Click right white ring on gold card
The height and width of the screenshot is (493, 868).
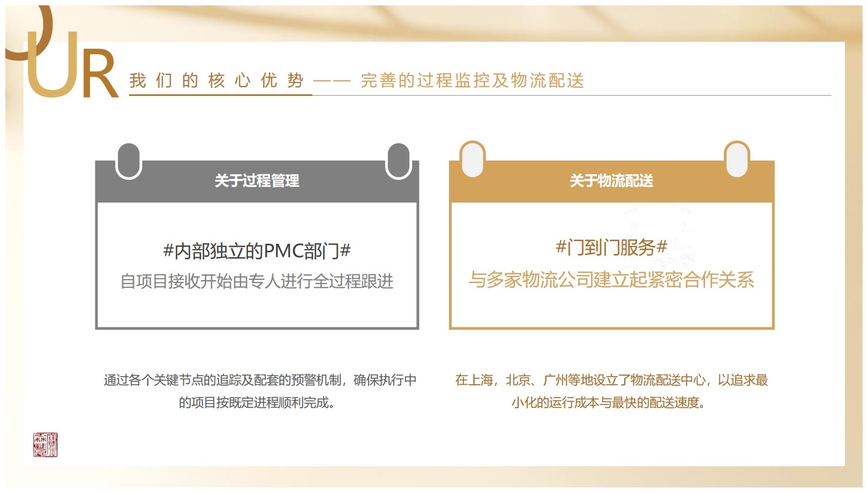737,160
